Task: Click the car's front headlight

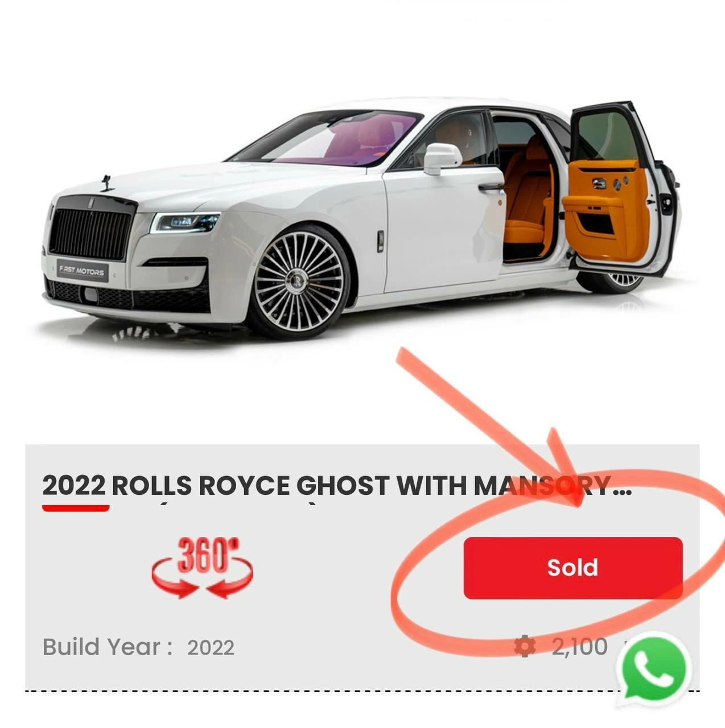Action: [184, 222]
